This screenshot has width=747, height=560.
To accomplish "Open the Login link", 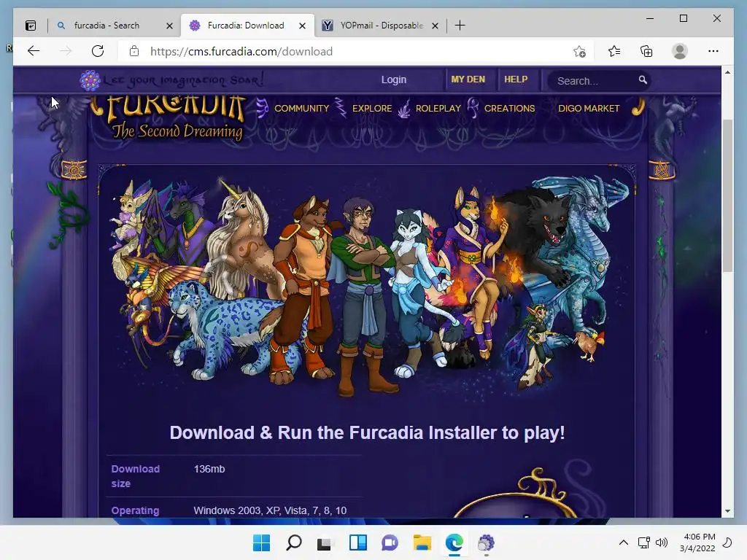I will 393,79.
